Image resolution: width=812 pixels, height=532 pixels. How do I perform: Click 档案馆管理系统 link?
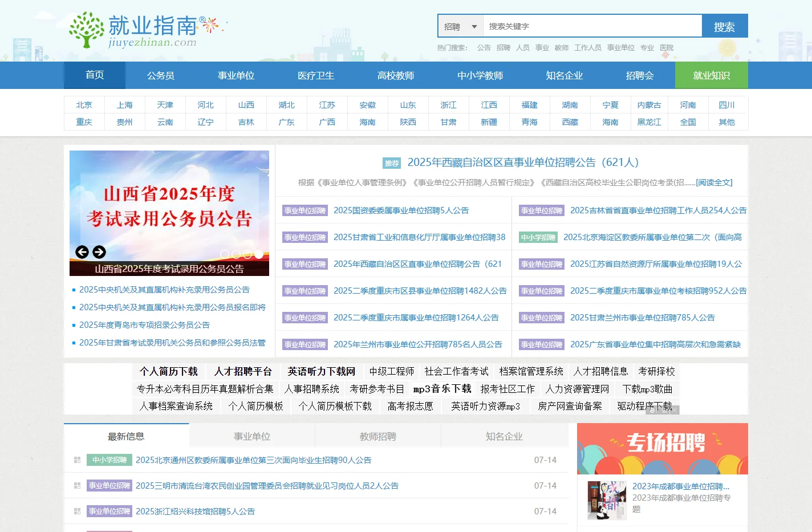tap(531, 371)
